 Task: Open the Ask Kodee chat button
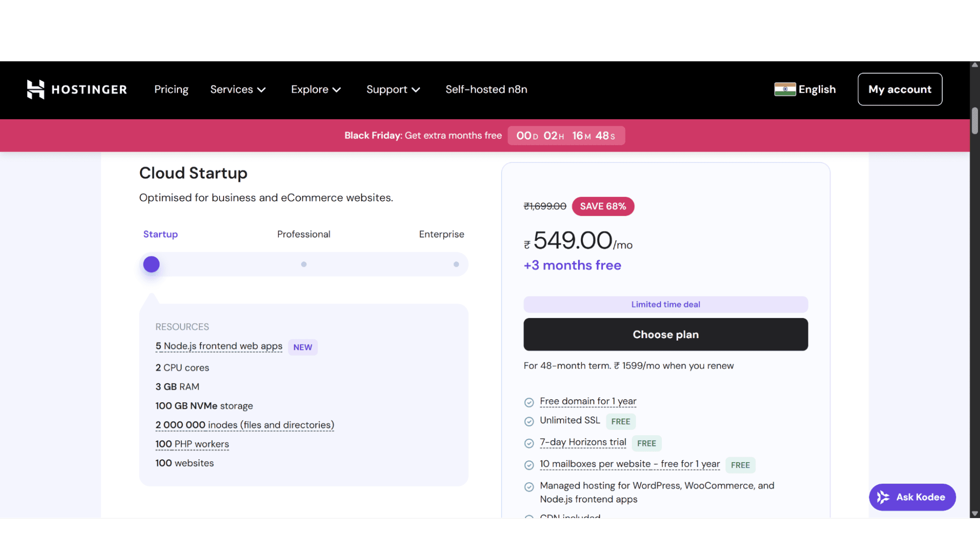(912, 497)
